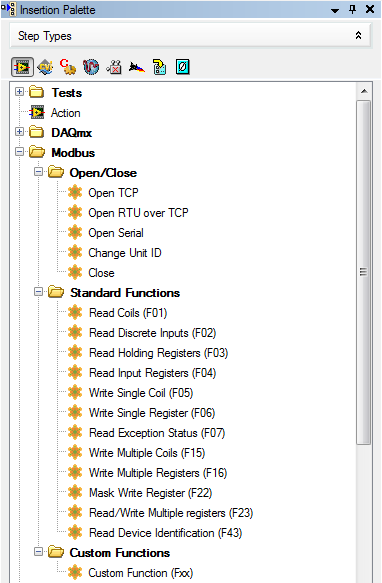This screenshot has height=583, width=382.
Task: Expand the Tests folder
Action: coord(20,91)
